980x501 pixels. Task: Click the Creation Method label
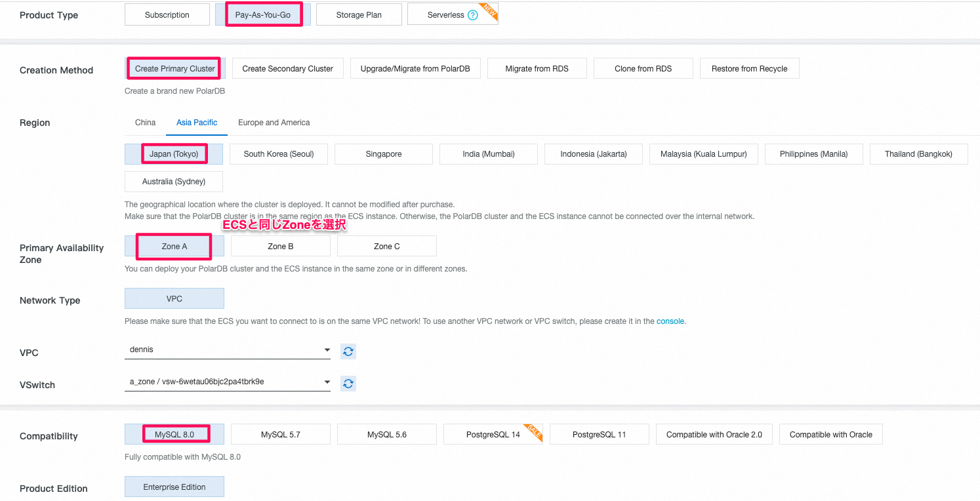[56, 70]
